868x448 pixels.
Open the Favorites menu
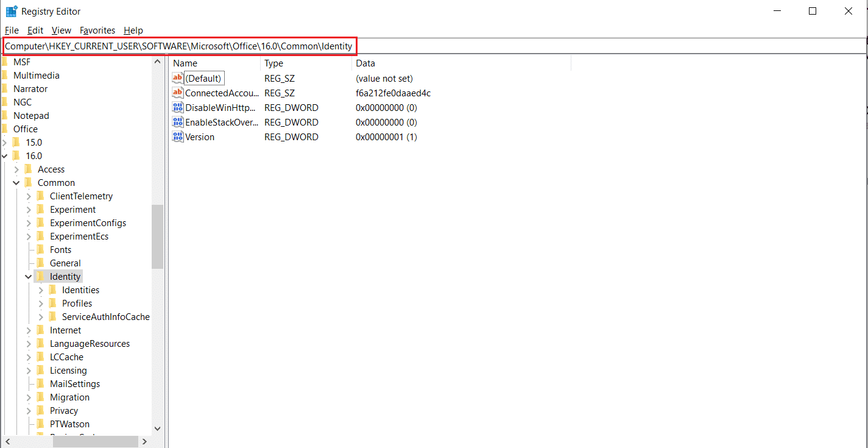pyautogui.click(x=97, y=30)
